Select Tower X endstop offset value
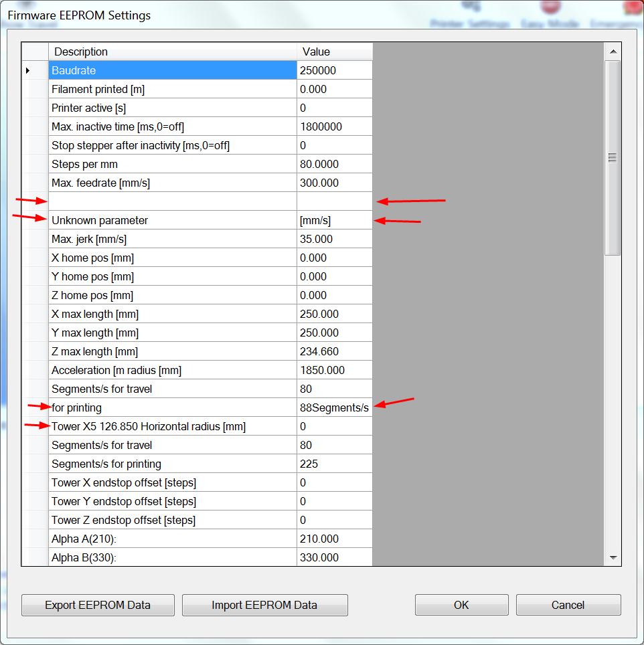This screenshot has height=645, width=644. (x=334, y=482)
